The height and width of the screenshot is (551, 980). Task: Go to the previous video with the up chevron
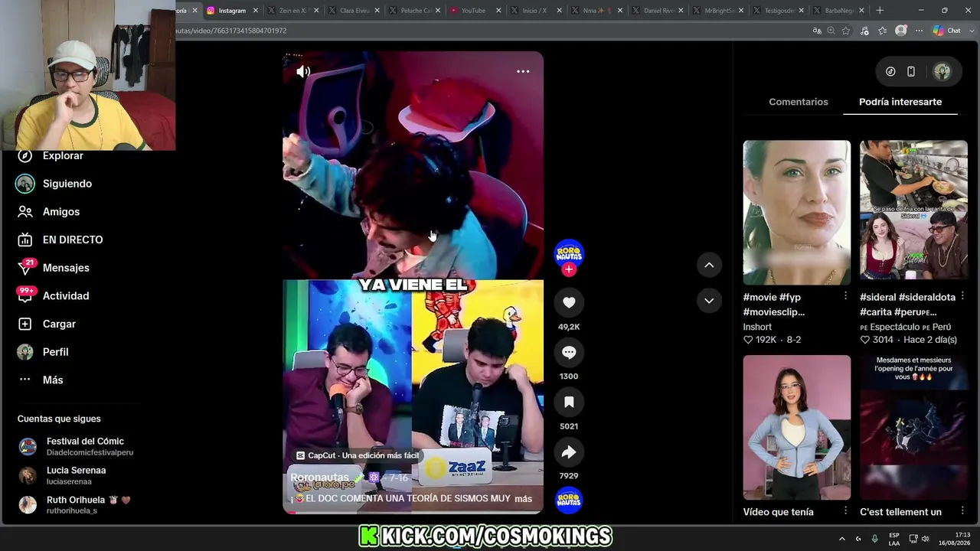[x=709, y=265]
